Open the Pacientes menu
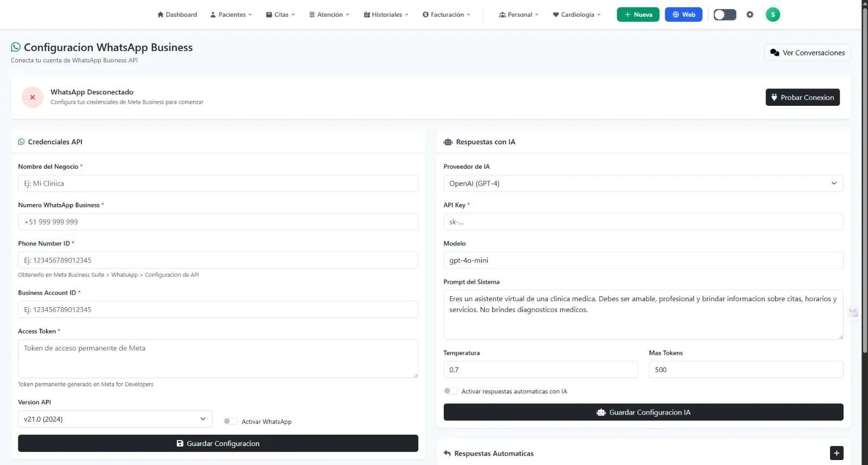 pos(231,15)
